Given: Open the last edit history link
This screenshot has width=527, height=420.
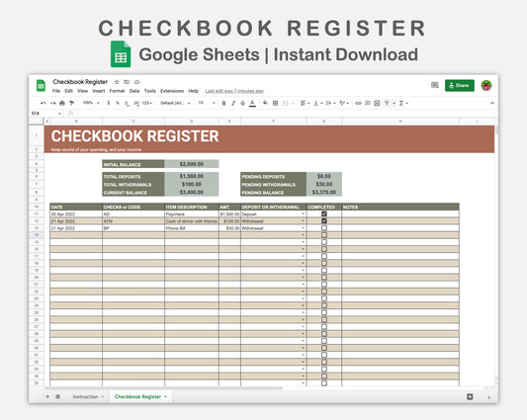Looking at the screenshot, I should [x=234, y=91].
